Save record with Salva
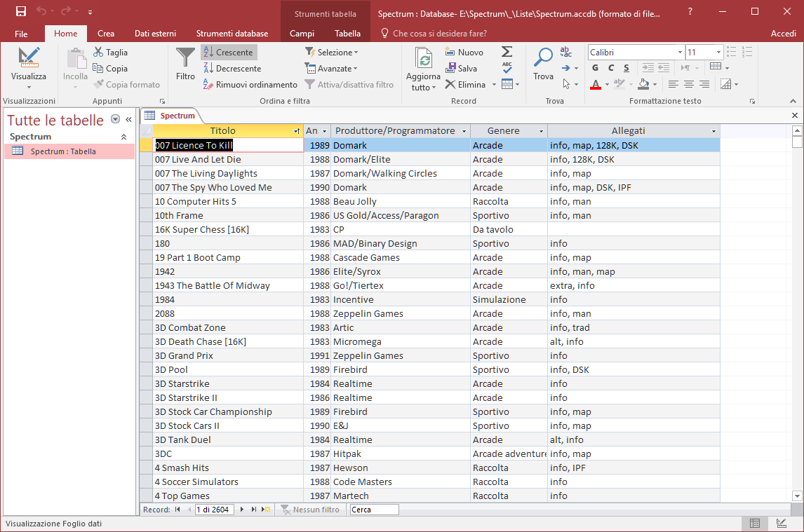Screen dimensions: 804x532 (x=462, y=68)
